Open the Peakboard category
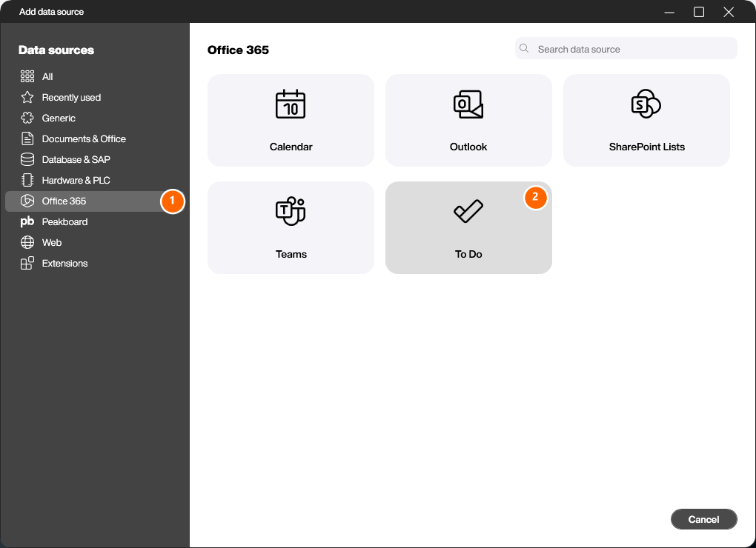756x548 pixels. coord(96,221)
